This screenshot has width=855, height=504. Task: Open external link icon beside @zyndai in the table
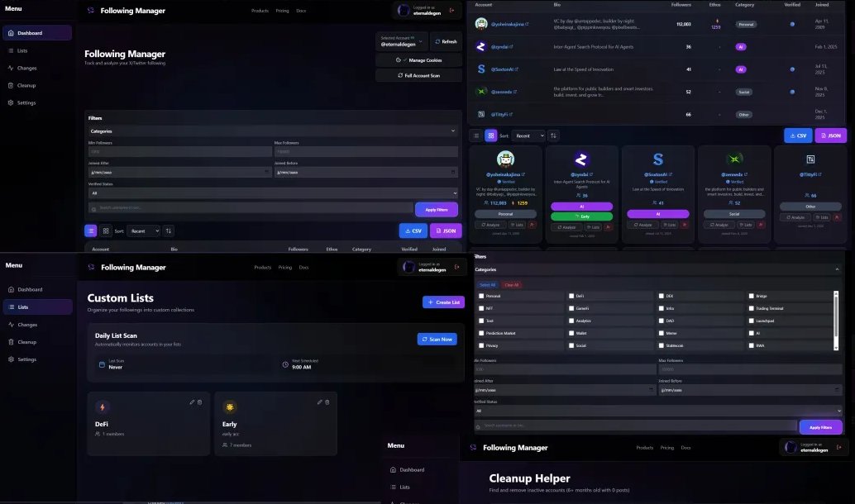511,47
